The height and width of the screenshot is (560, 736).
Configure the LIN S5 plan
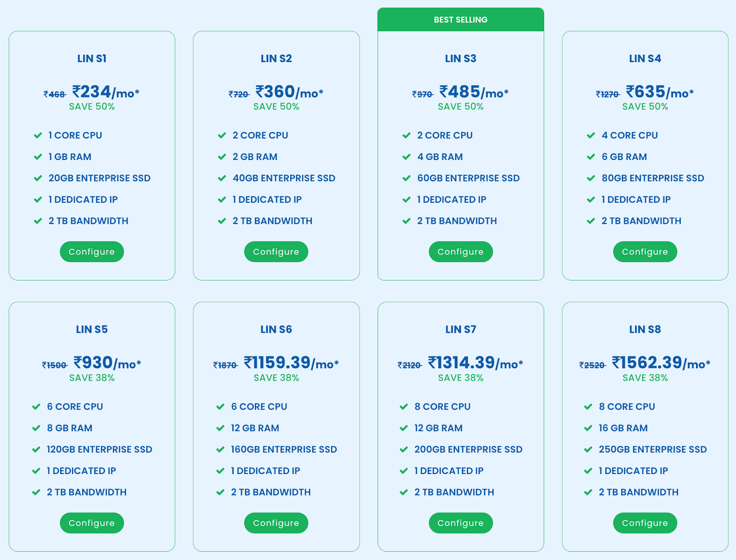click(x=92, y=523)
